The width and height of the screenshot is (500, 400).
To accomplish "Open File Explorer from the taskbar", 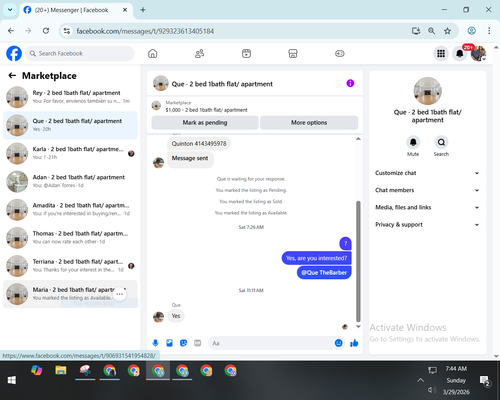I will click(61, 371).
